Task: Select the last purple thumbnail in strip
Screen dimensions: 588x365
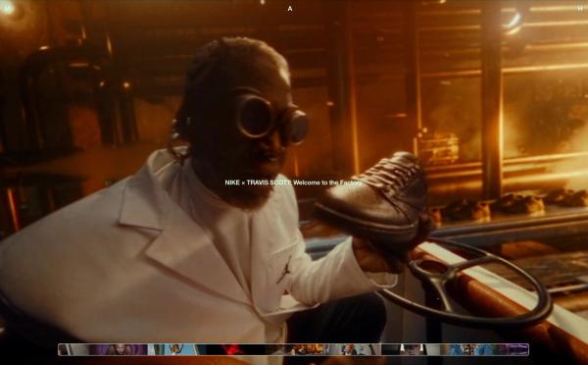Action: tap(513, 349)
